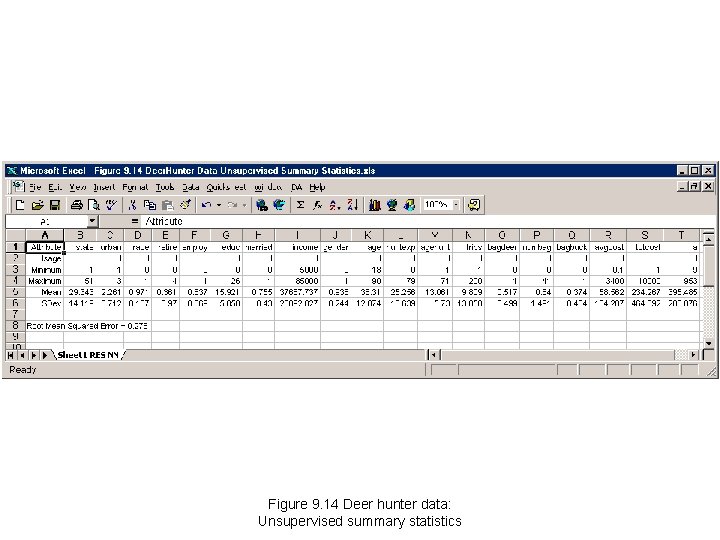Select the Attribute cell in A1
The image size is (720, 540).
tap(45, 247)
